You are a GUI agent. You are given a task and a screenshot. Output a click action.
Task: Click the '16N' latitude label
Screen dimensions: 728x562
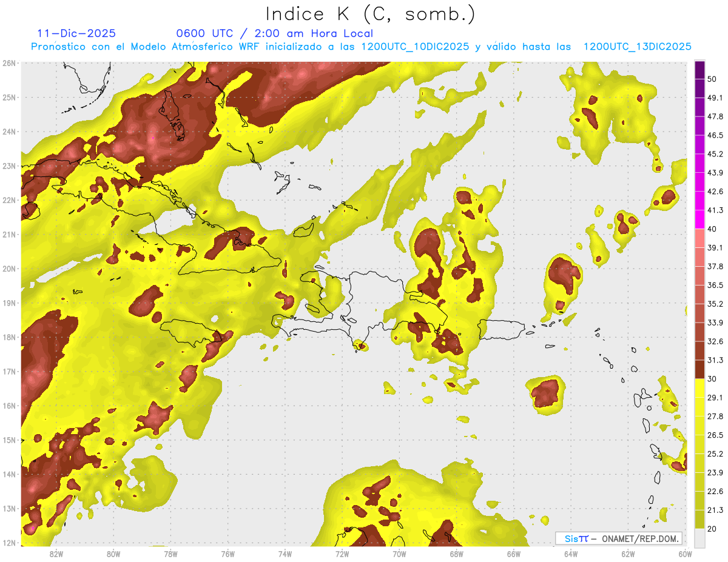(9, 406)
